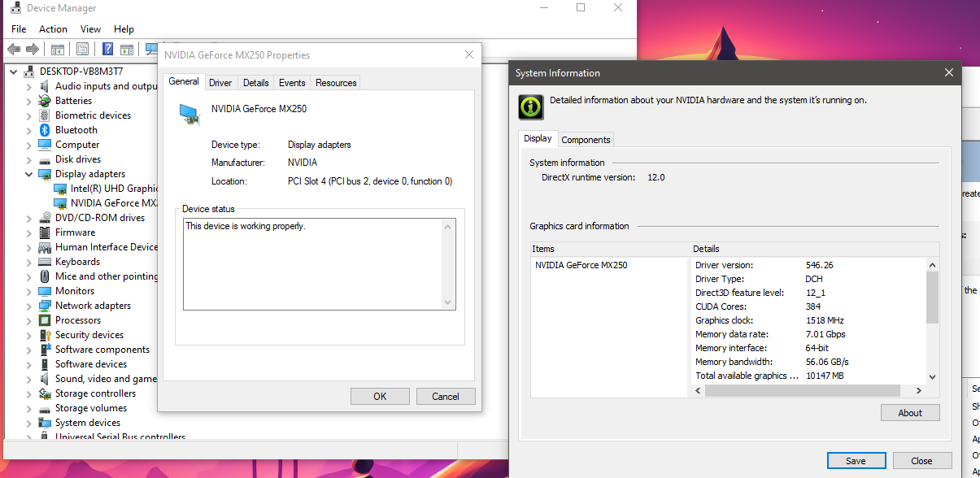Open the Components tab in System Information

click(x=586, y=140)
